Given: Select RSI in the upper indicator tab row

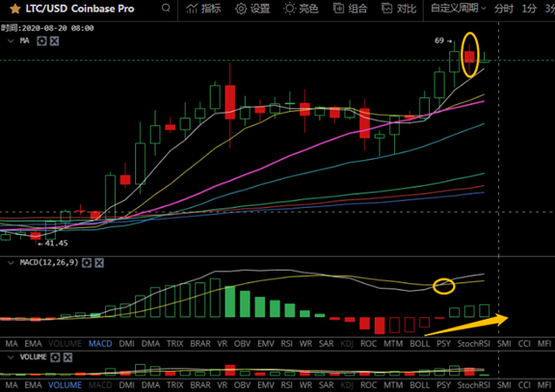Looking at the screenshot, I should [x=287, y=344].
